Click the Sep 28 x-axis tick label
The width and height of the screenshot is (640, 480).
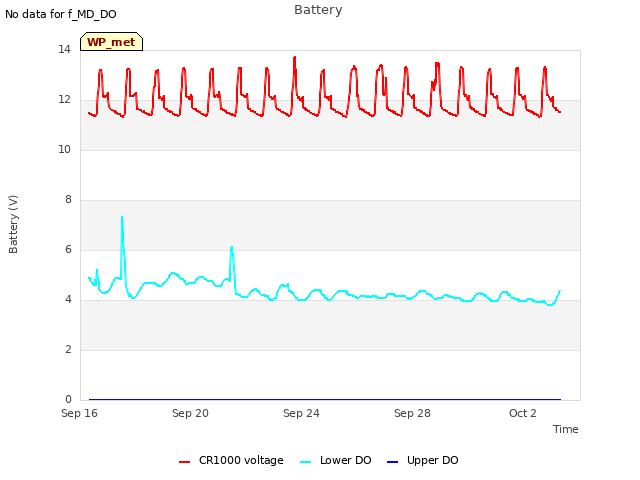pyautogui.click(x=412, y=413)
